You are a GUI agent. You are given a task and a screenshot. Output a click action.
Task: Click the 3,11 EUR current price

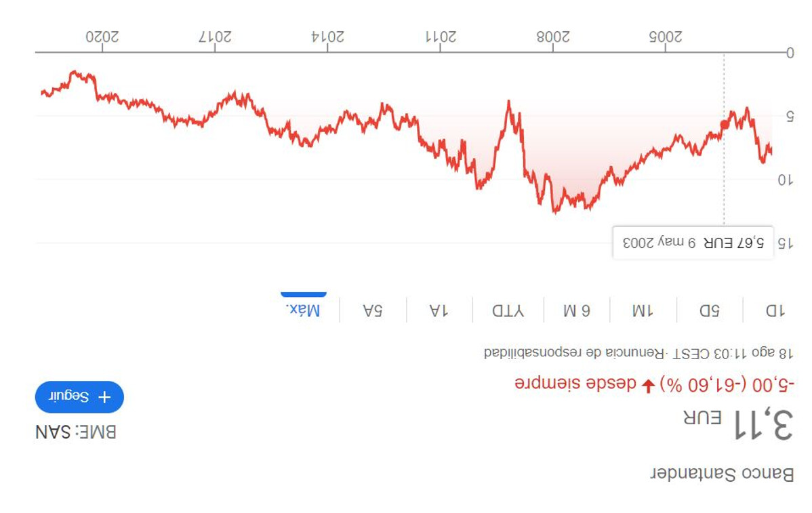click(739, 424)
